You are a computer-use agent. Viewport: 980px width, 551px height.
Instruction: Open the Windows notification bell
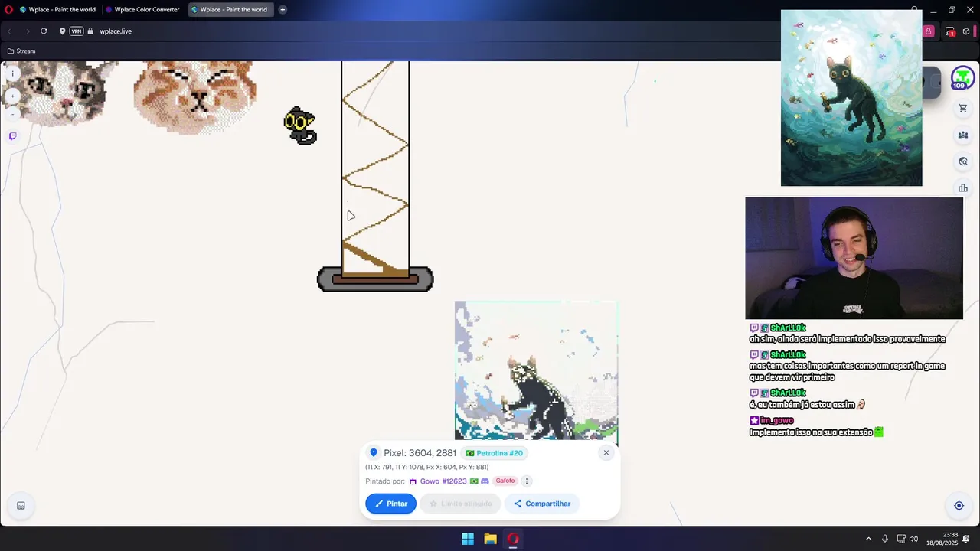click(966, 539)
